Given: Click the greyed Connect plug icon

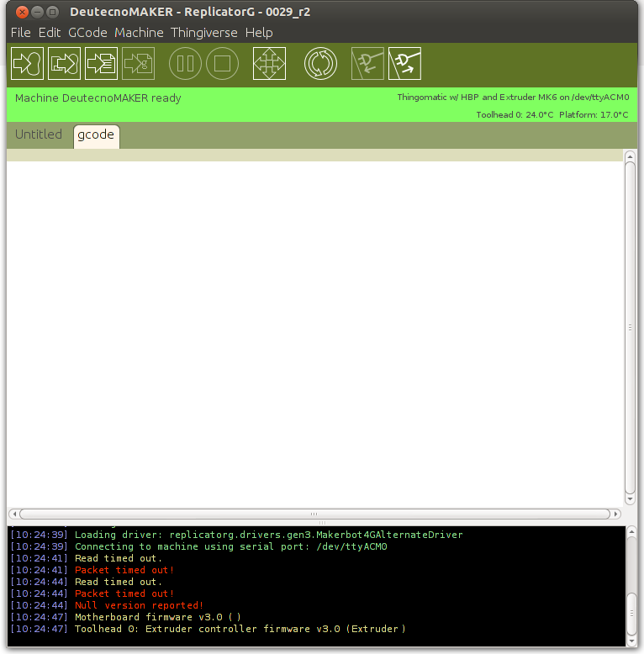Looking at the screenshot, I should [x=367, y=64].
